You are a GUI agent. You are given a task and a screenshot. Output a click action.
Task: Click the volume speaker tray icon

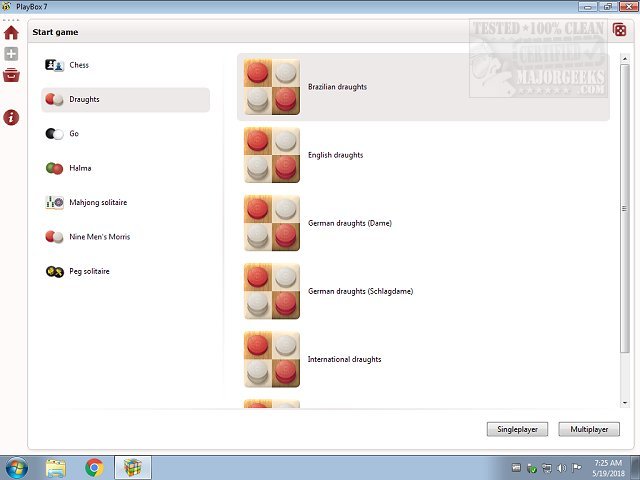pyautogui.click(x=562, y=468)
